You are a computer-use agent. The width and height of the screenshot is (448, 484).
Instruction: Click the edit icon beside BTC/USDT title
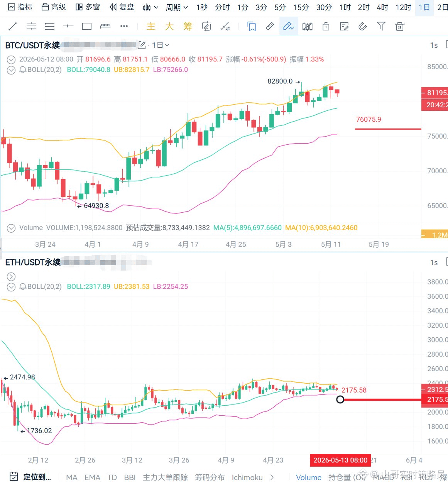(142, 45)
